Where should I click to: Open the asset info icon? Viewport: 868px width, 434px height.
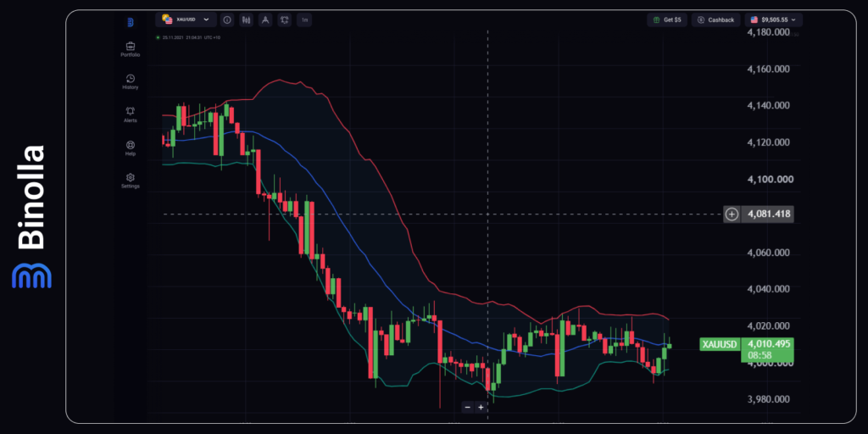point(226,20)
